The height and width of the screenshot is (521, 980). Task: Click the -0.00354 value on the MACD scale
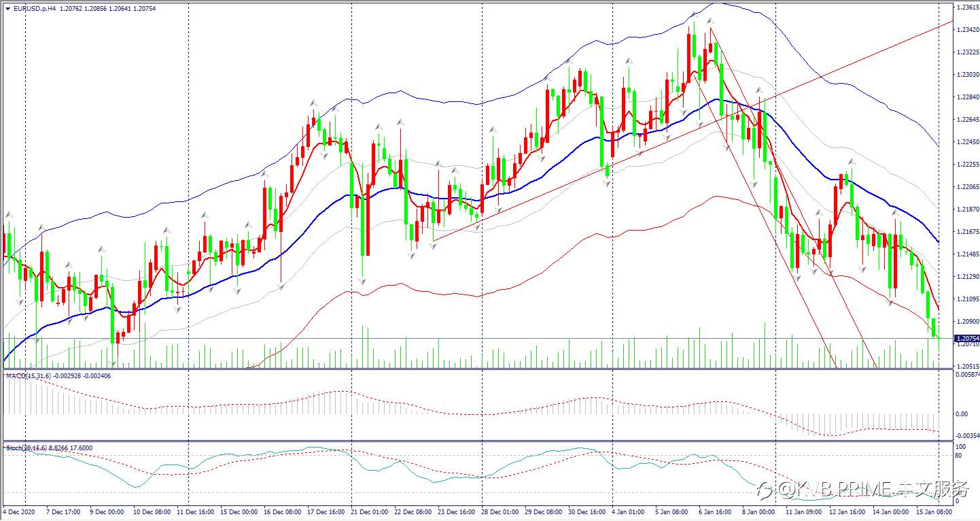[967, 435]
